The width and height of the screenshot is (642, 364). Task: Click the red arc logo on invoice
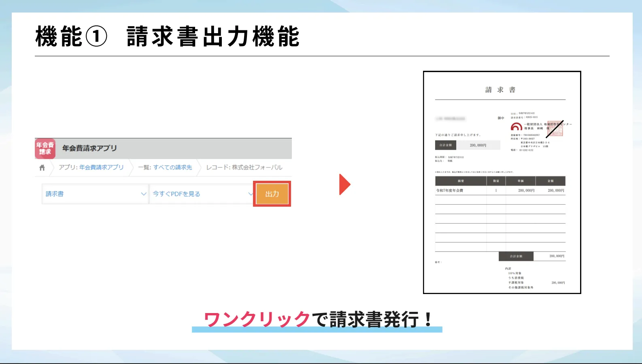click(x=516, y=127)
